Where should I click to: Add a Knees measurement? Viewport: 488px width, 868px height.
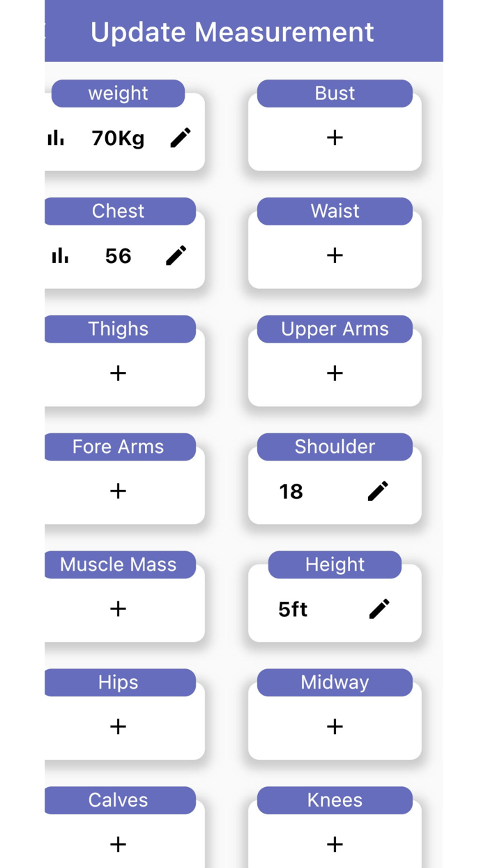(335, 844)
